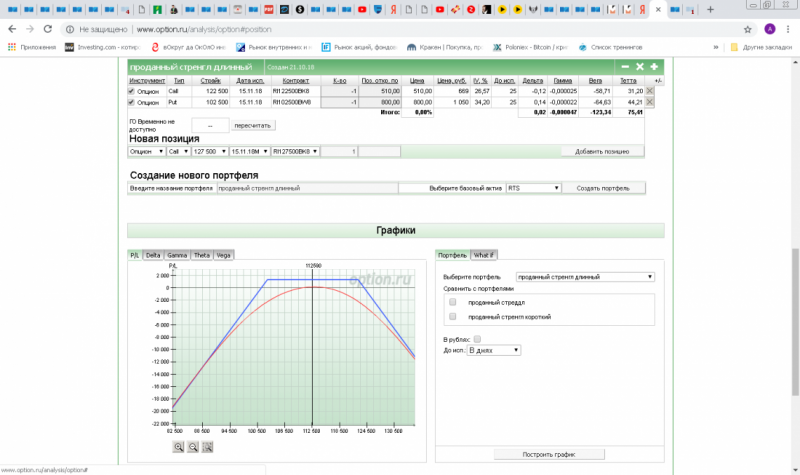This screenshot has width=800, height=475.
Task: Bookmark this page with star icon
Action: [747, 29]
